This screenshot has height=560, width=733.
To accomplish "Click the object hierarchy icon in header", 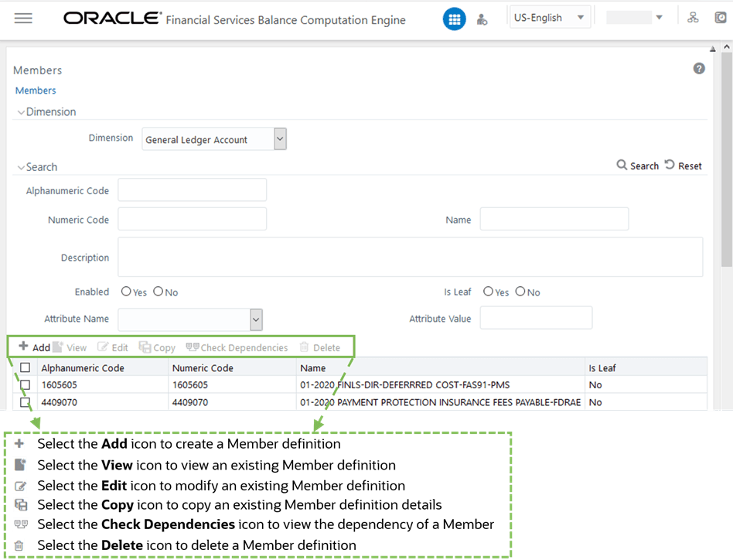I will [693, 18].
